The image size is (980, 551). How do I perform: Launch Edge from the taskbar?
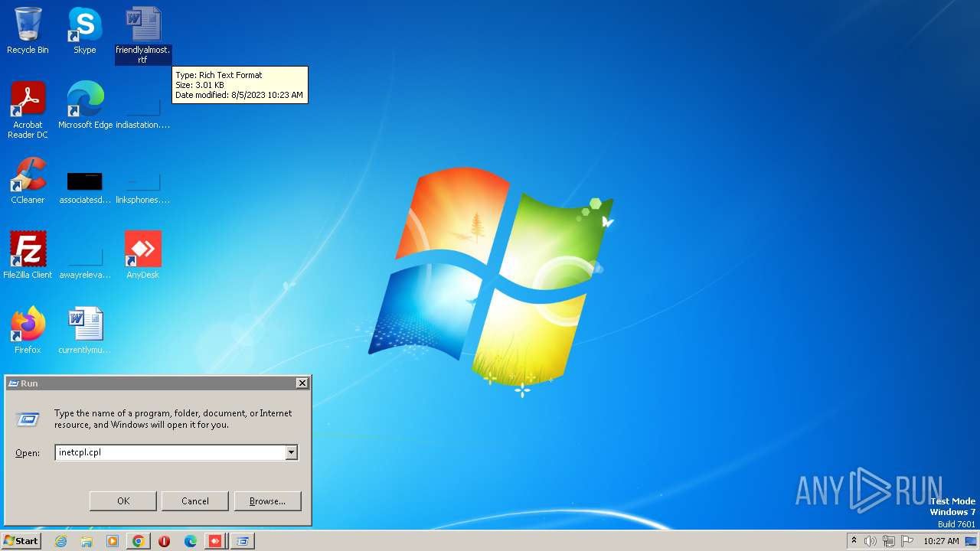click(191, 541)
